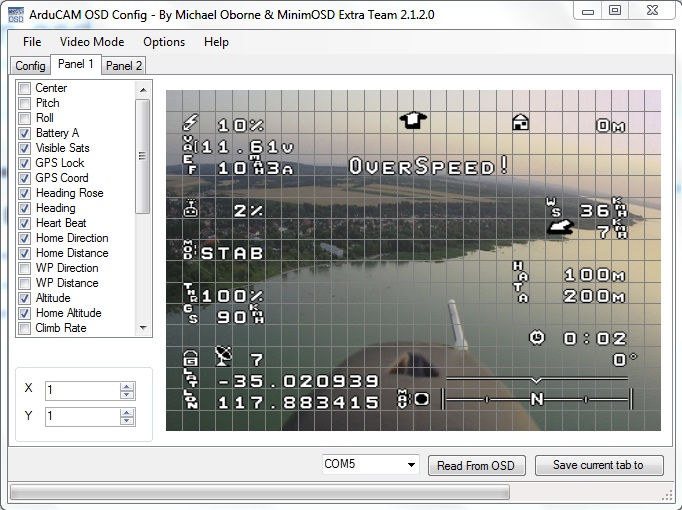Click the 90 ground speed reading

(232, 317)
